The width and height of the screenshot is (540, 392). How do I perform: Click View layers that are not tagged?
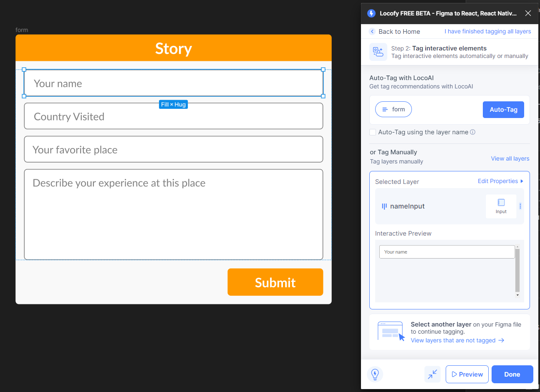coord(454,340)
